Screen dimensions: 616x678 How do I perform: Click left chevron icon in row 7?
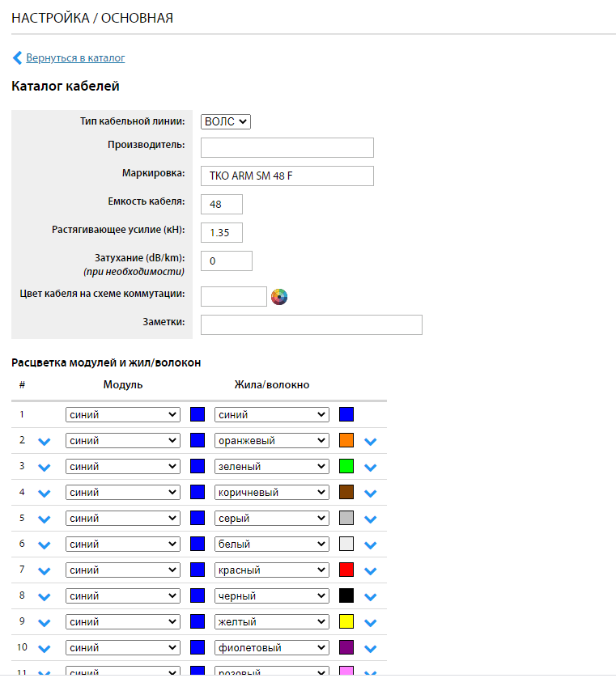[x=45, y=571]
